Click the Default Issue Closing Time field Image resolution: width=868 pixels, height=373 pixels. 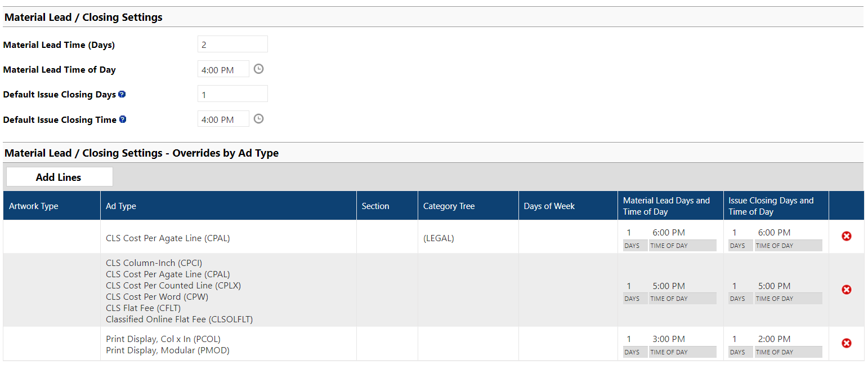[x=223, y=119]
